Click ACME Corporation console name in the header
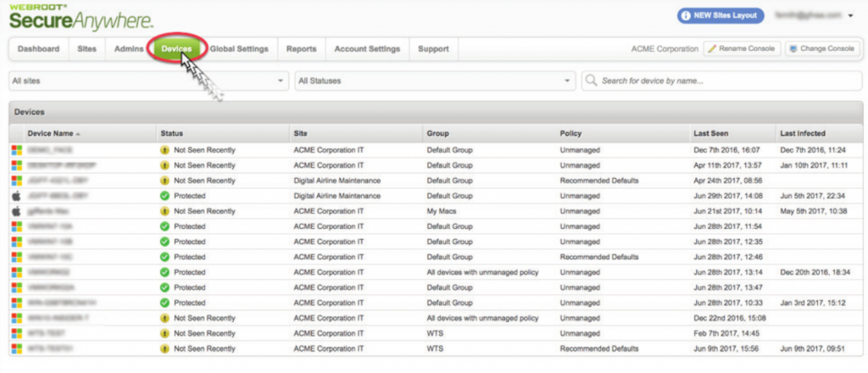The image size is (868, 373). [665, 48]
